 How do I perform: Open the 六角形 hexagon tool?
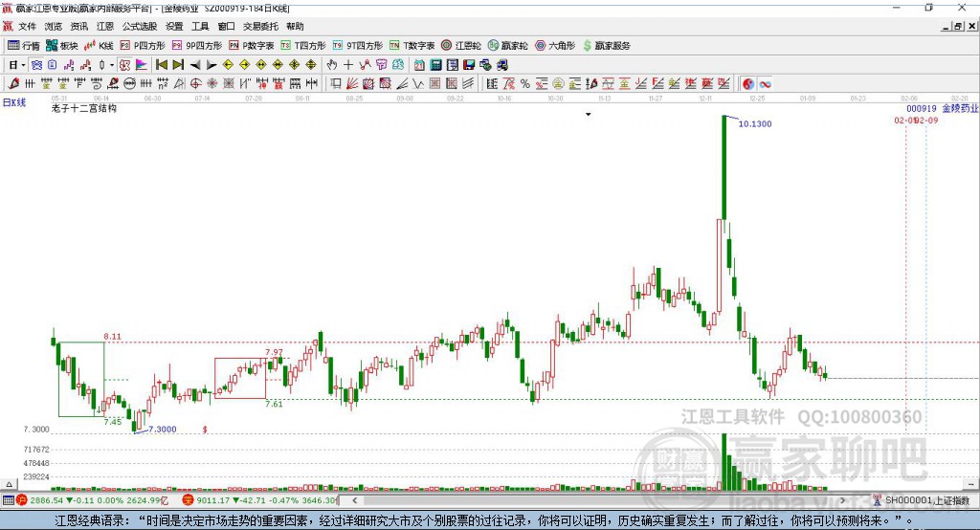(x=555, y=46)
